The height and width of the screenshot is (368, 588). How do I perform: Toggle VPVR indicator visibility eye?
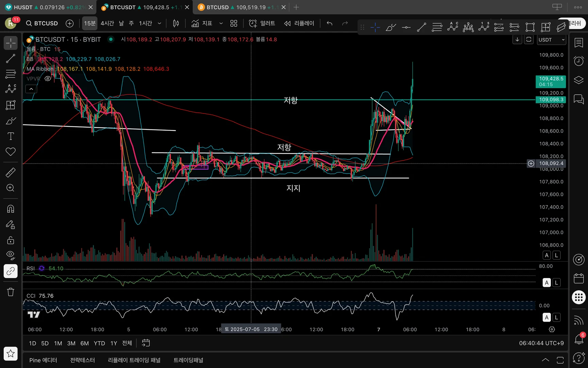pyautogui.click(x=48, y=79)
